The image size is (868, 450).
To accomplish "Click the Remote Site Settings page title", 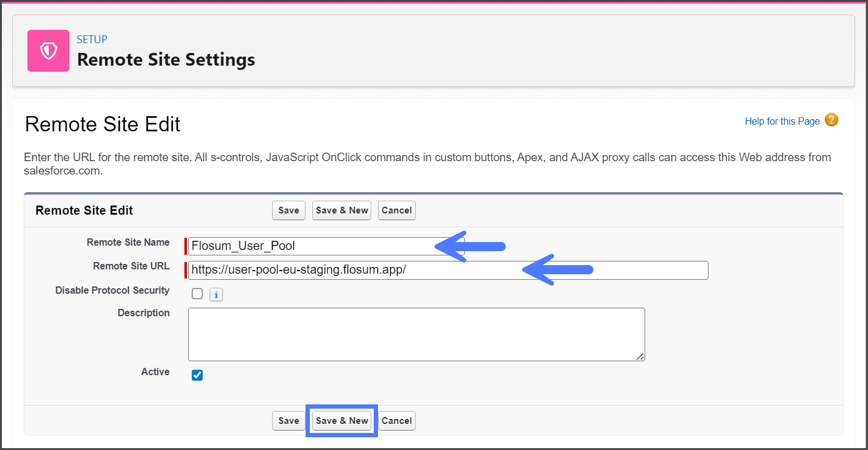I will click(x=166, y=60).
